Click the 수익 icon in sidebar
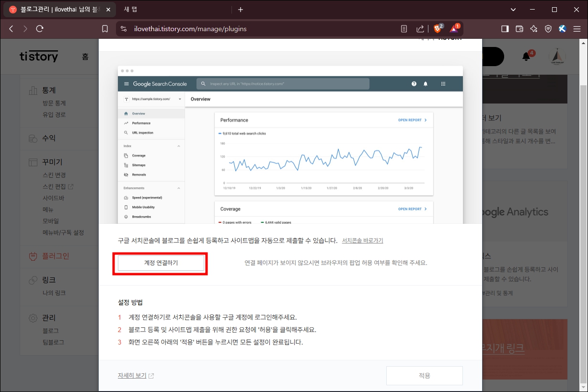 33,138
